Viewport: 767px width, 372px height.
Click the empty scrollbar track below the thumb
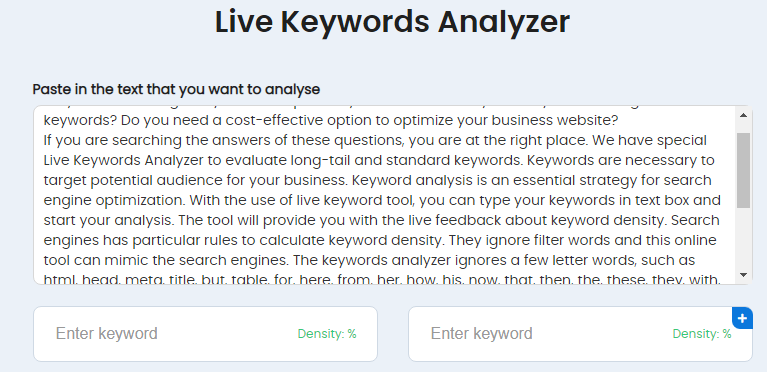click(743, 238)
